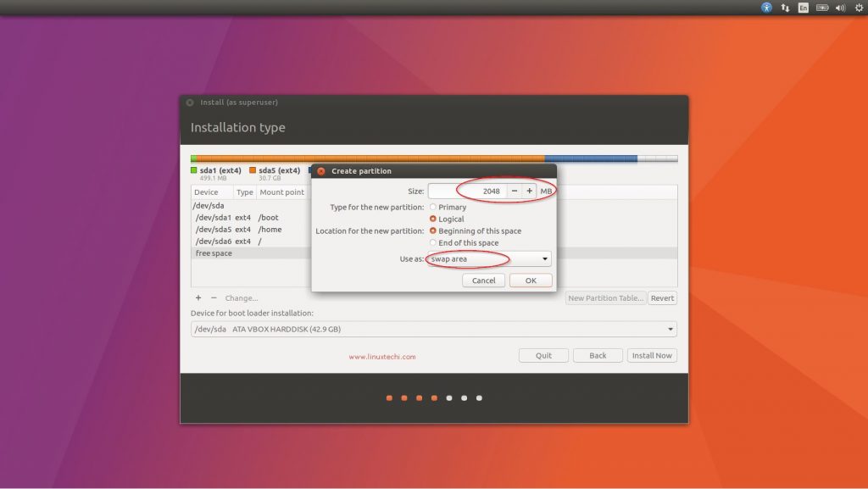Remove partition with minus icon
This screenshot has height=489, width=868.
pos(214,298)
